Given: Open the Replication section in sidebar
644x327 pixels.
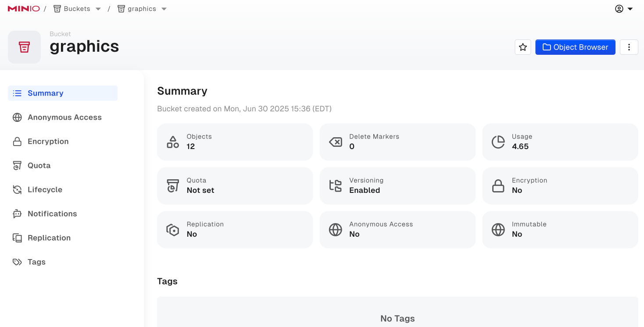Looking at the screenshot, I should click(49, 238).
